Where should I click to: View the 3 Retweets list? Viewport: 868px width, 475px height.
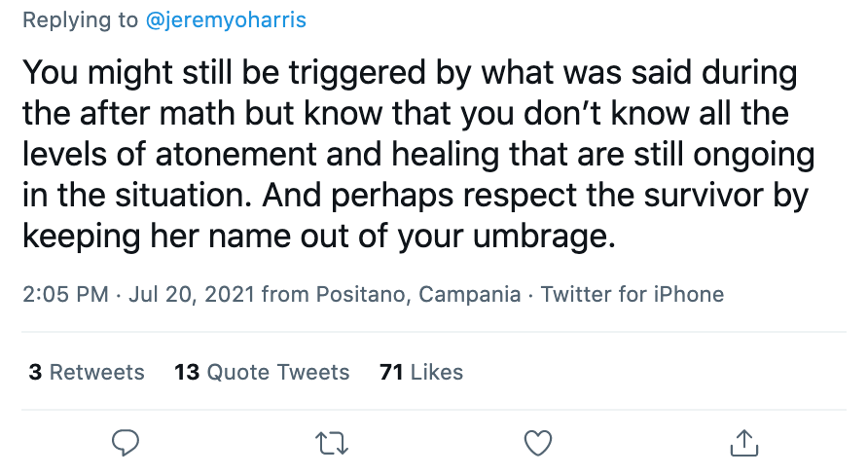pos(87,372)
